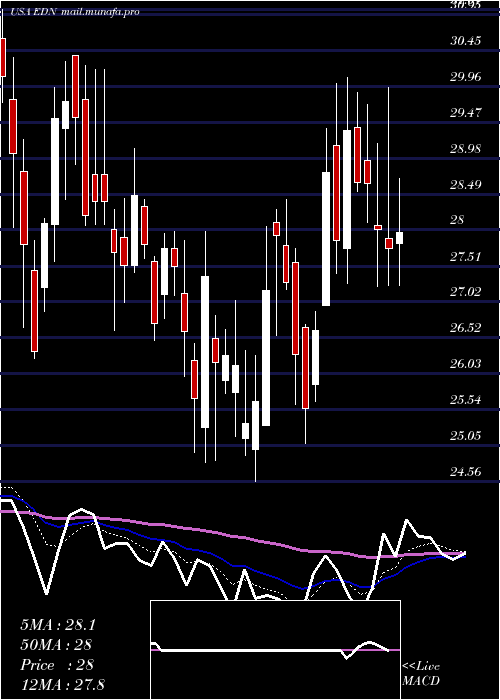Viewport: 500px width, 700px height.
Task: Click the 29.47 price axis label
Action: coord(466,112)
